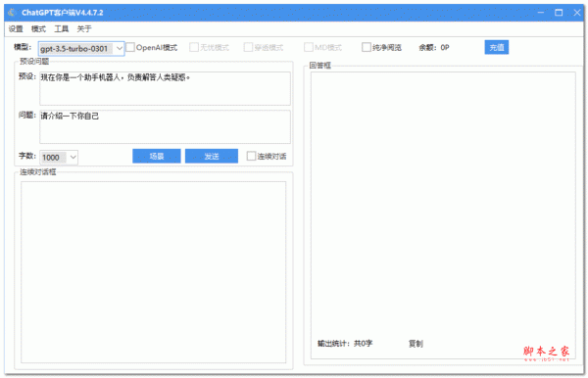Open the 关于 menu
Screen dimensions: 588x378
click(x=84, y=28)
